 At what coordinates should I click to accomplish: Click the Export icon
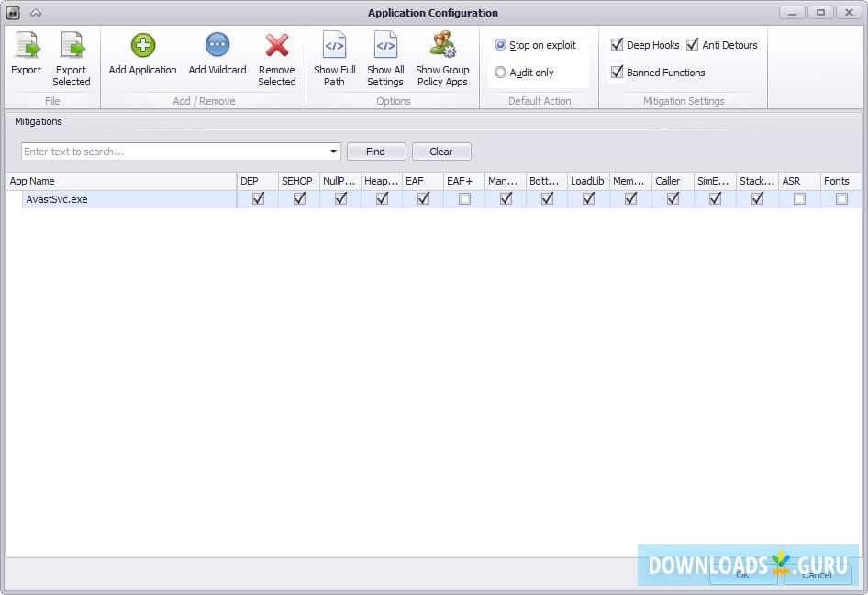tap(26, 43)
